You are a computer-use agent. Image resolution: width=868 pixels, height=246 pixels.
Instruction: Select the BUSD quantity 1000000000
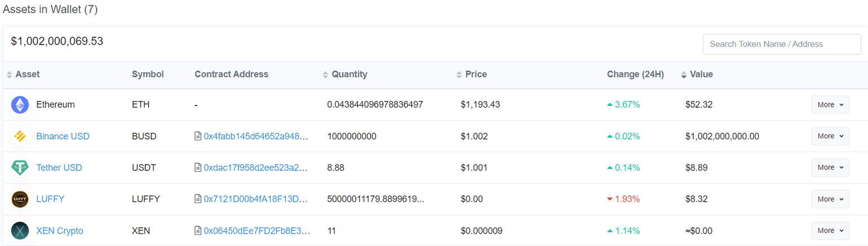351,136
